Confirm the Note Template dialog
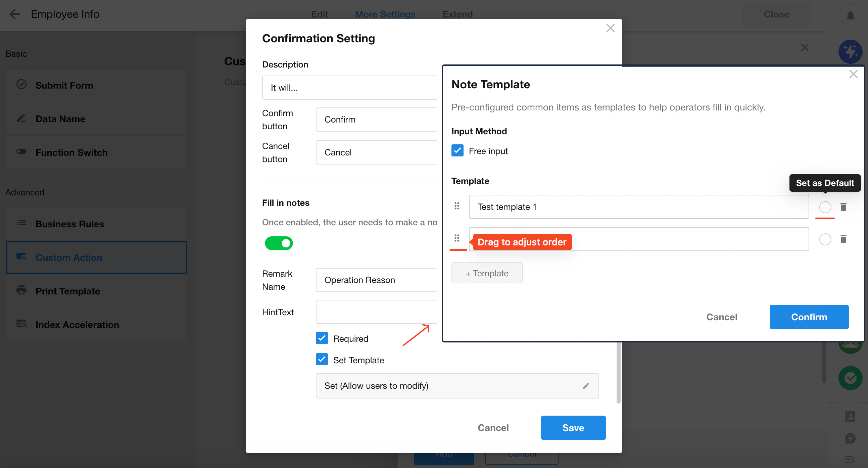 click(808, 317)
